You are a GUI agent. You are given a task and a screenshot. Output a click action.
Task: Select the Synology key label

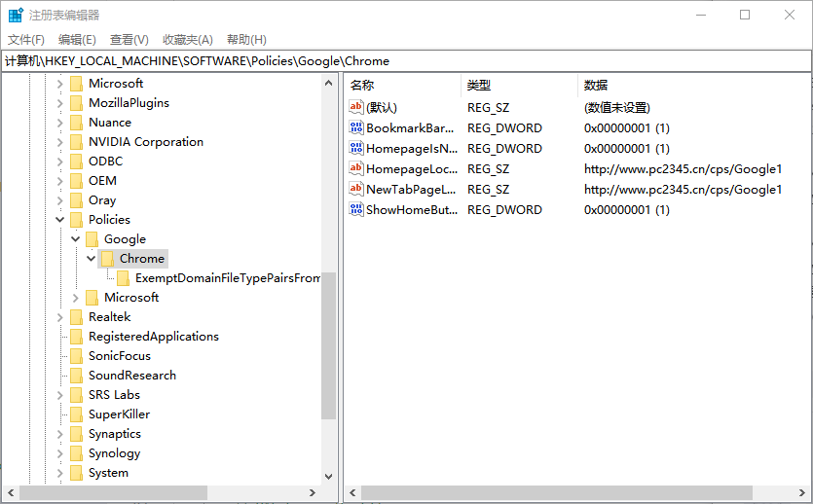pos(115,453)
